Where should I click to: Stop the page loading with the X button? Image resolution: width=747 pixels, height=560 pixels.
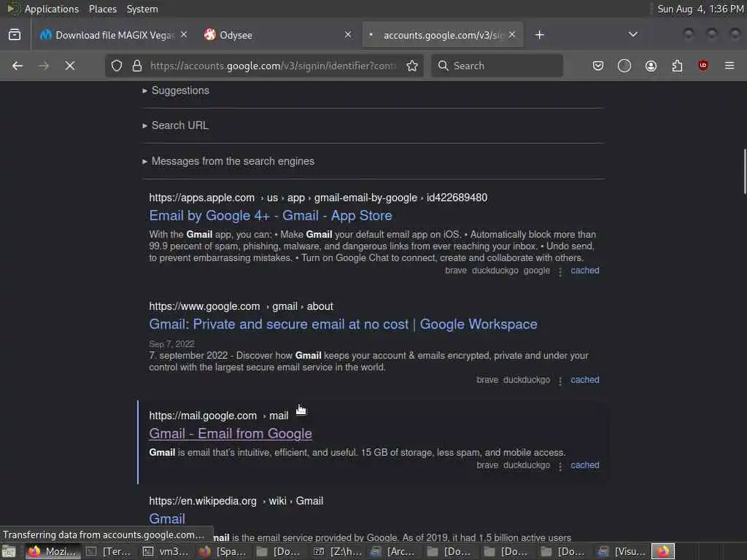click(70, 66)
